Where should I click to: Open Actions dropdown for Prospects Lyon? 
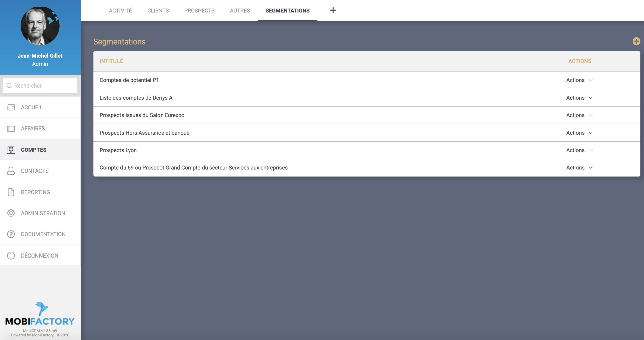(579, 150)
